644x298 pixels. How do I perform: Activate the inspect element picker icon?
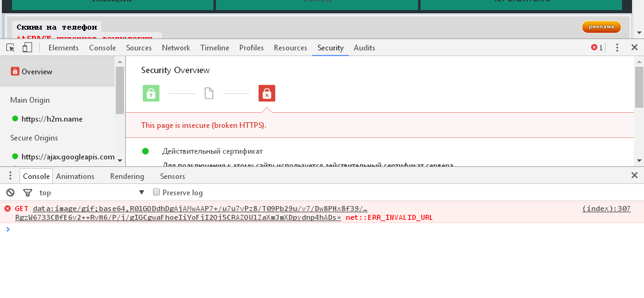(11, 48)
